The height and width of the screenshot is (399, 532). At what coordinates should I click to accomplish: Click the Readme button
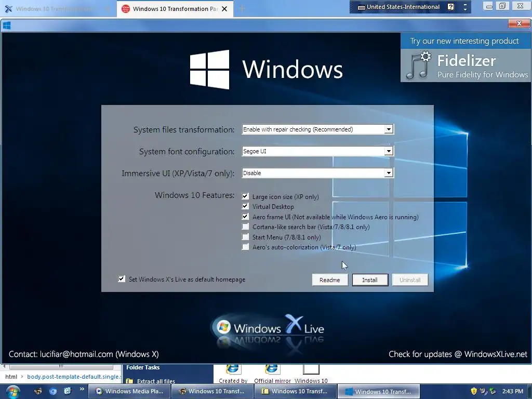[x=330, y=280]
